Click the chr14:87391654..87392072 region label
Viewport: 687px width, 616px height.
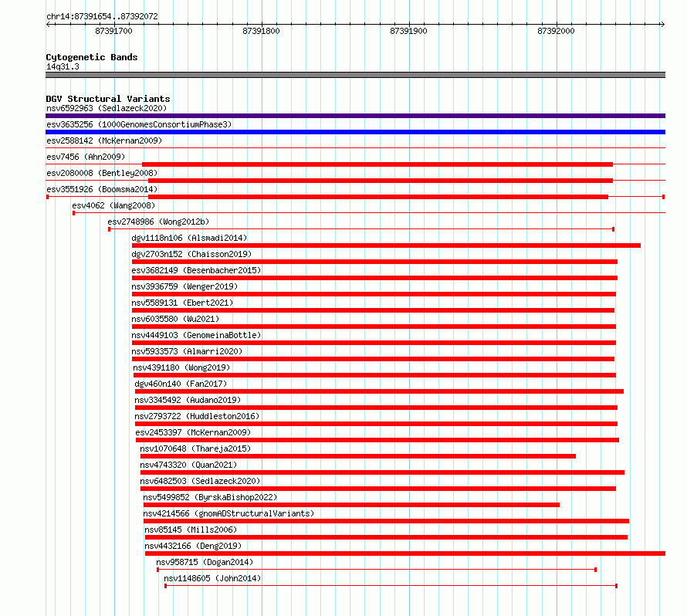pyautogui.click(x=102, y=16)
